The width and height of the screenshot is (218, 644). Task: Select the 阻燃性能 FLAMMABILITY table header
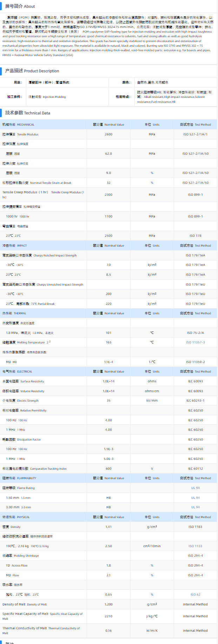19,478
